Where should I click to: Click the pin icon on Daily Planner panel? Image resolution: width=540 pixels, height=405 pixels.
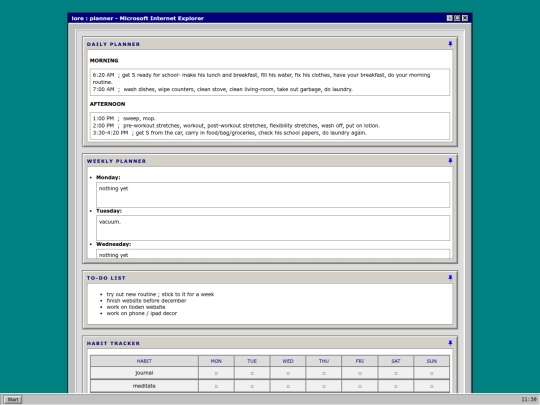click(450, 44)
